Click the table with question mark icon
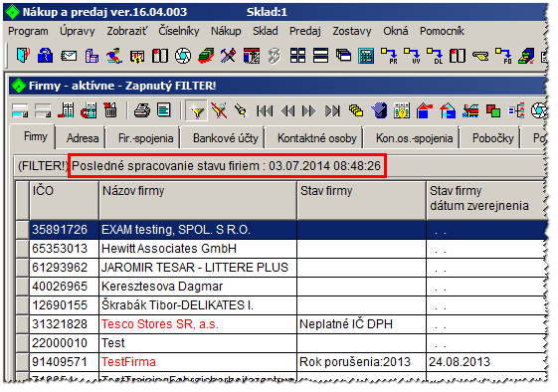 click(x=402, y=110)
